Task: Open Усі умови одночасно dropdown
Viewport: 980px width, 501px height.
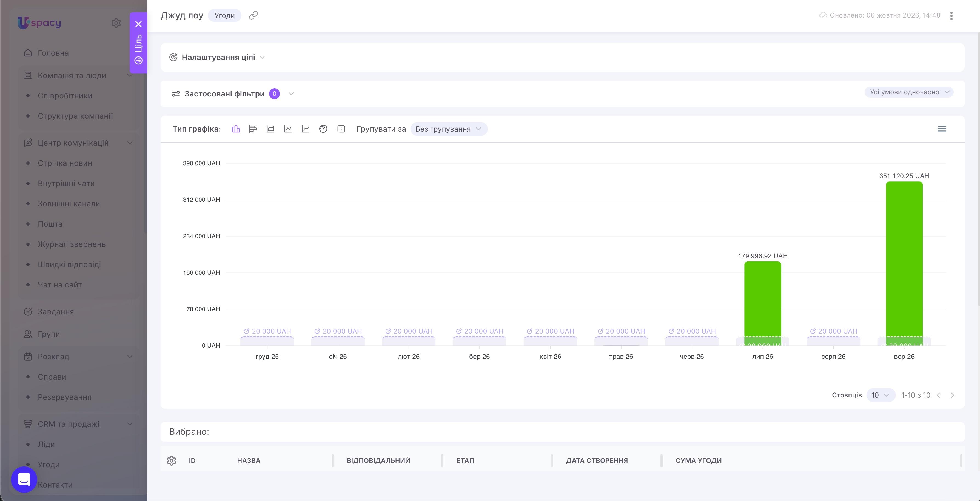Action: pos(909,92)
